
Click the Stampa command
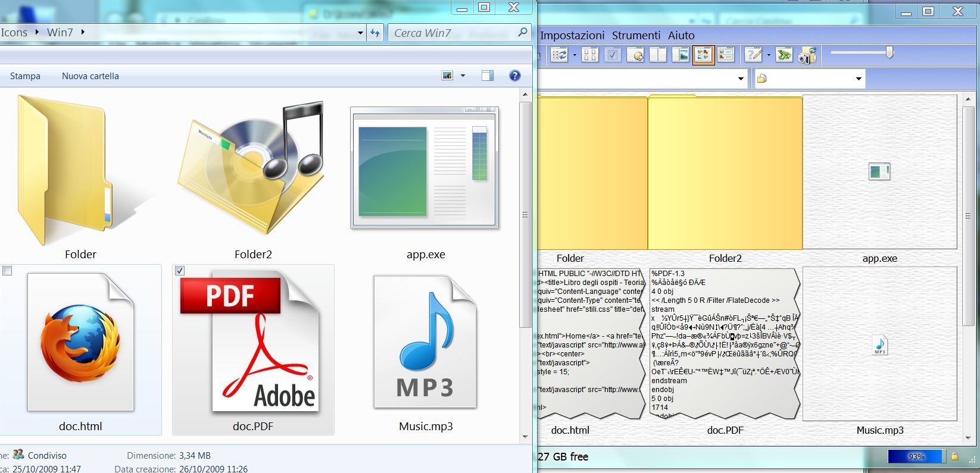tap(25, 76)
